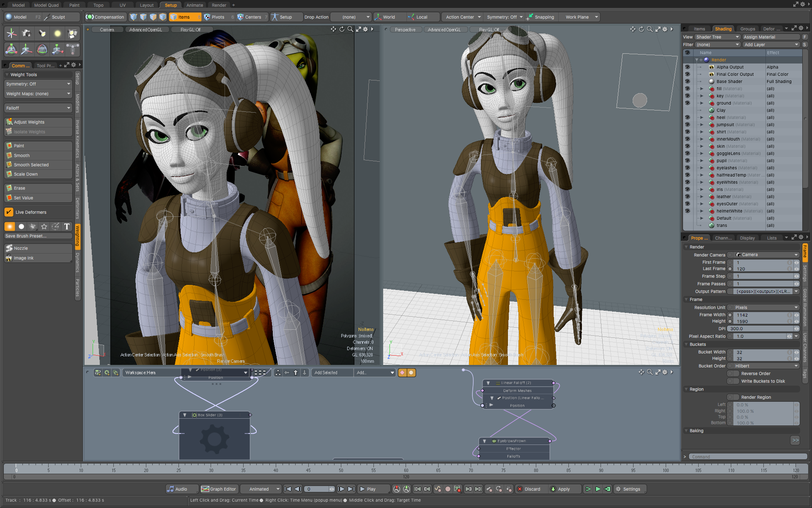812x508 pixels.
Task: Click the Set Value button
Action: click(38, 198)
